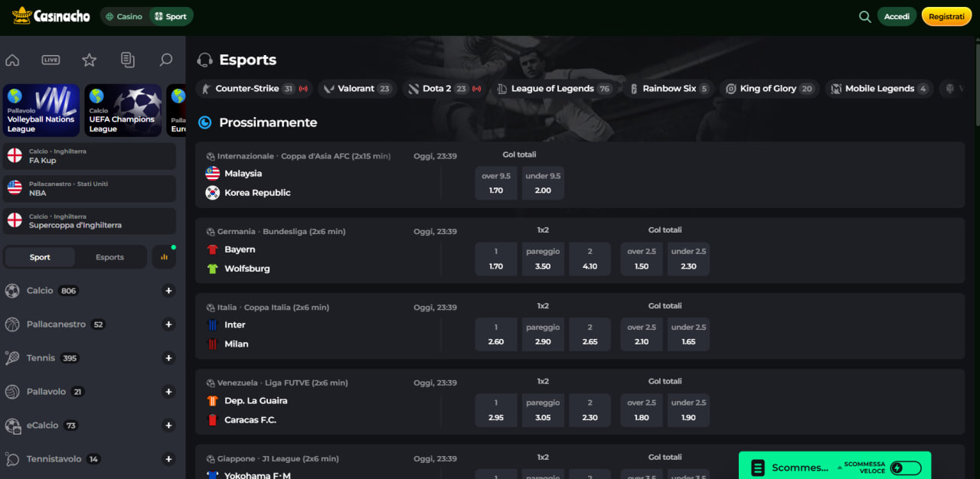Switch to Casino section toggle
This screenshot has height=479, width=980.
tap(124, 16)
